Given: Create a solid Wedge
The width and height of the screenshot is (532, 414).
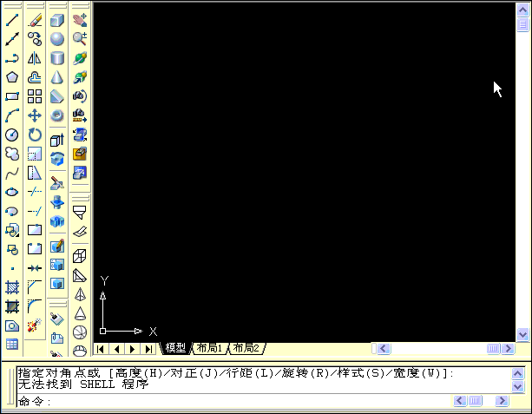Looking at the screenshot, I should [57, 96].
